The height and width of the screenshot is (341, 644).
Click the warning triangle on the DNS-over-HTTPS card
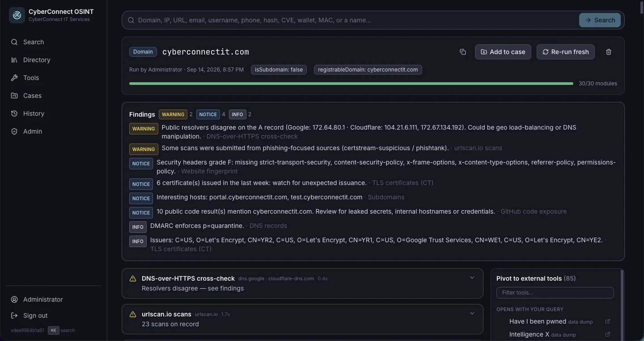[x=133, y=278]
